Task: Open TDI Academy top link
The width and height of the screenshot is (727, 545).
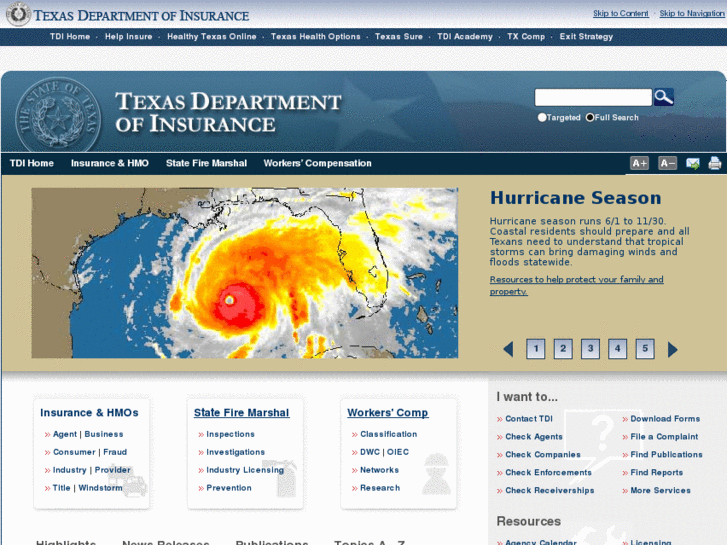Action: [x=465, y=37]
